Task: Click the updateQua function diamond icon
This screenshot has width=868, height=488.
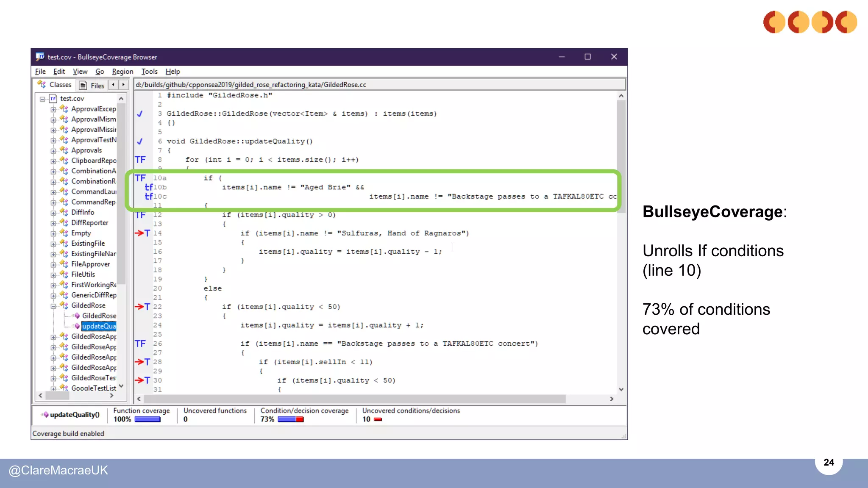Action: [77, 326]
